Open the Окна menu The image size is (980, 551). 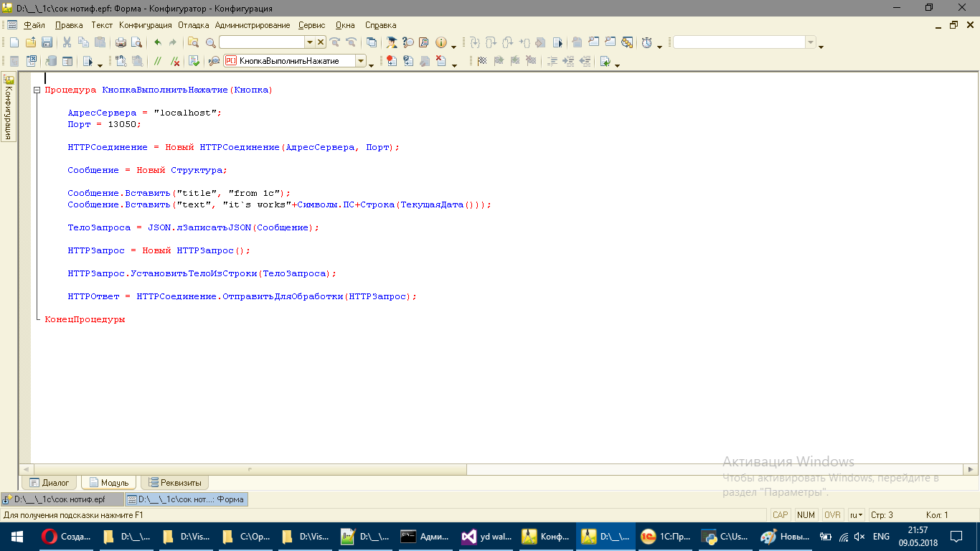pyautogui.click(x=345, y=24)
